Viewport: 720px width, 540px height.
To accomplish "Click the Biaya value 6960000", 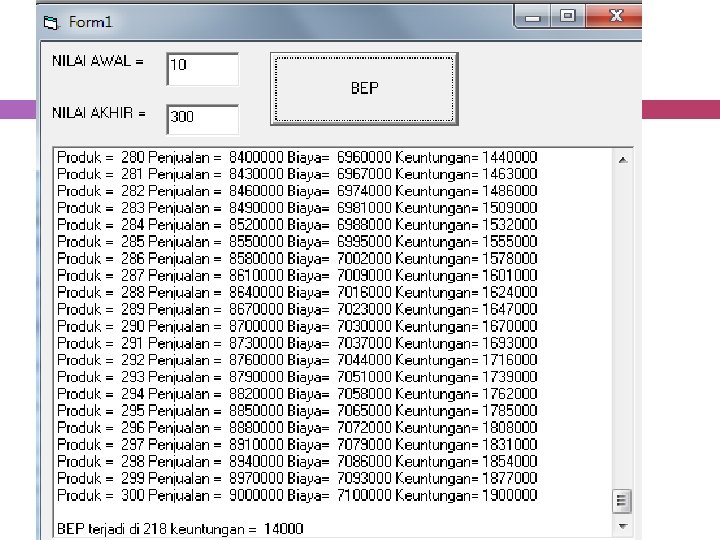I will pos(364,158).
